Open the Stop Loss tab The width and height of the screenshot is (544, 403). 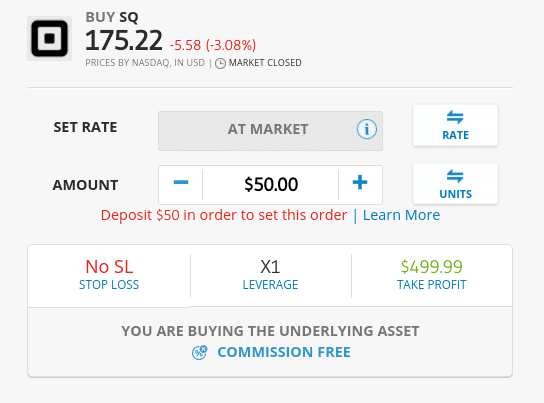pyautogui.click(x=109, y=276)
